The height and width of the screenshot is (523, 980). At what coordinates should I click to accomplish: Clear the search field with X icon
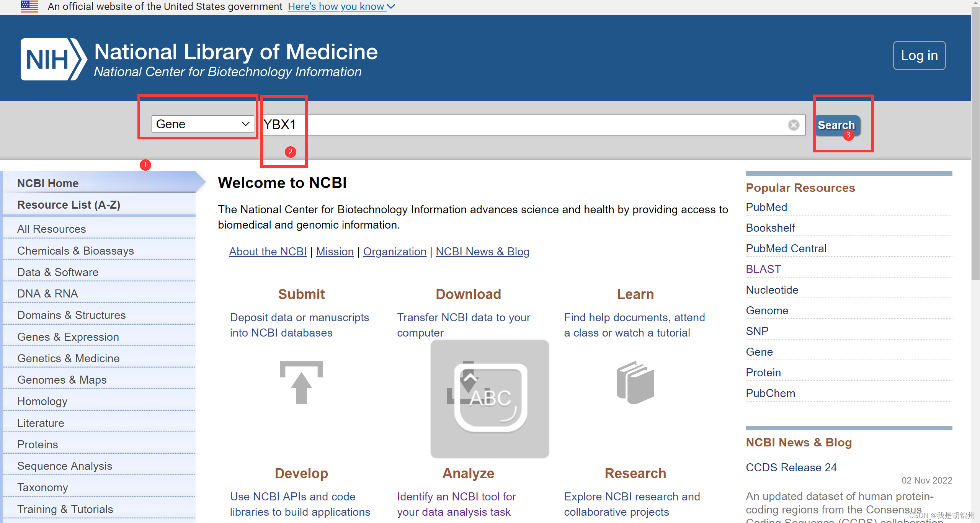point(794,125)
